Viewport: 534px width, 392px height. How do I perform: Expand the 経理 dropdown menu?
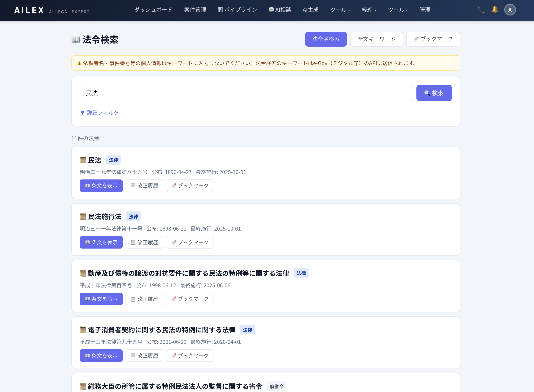tap(369, 10)
